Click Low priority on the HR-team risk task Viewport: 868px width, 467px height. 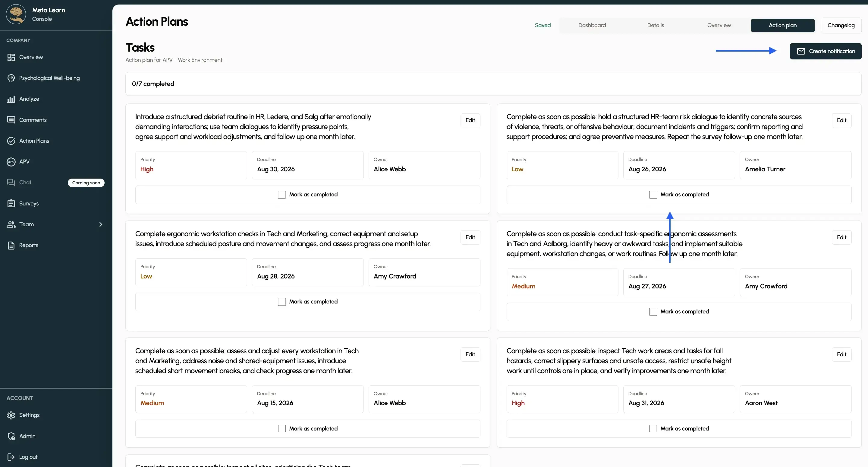562,165
